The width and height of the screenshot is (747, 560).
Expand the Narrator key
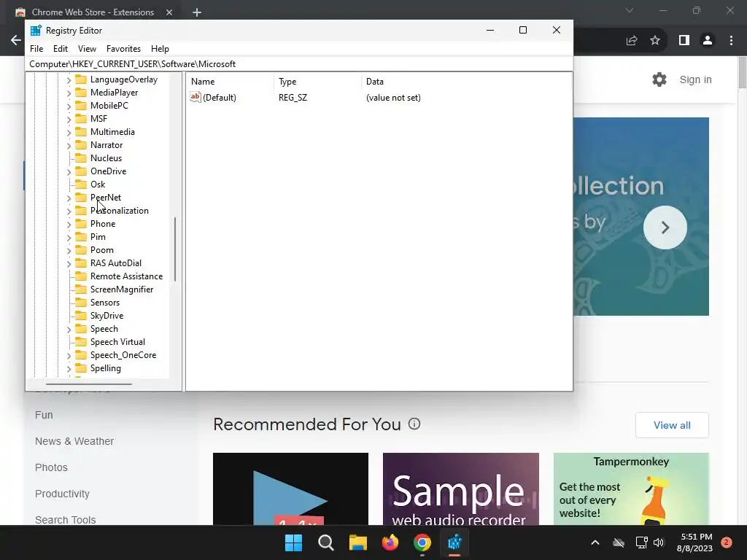pos(69,145)
